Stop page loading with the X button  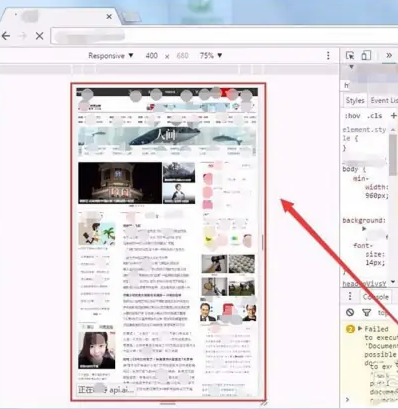tap(39, 36)
